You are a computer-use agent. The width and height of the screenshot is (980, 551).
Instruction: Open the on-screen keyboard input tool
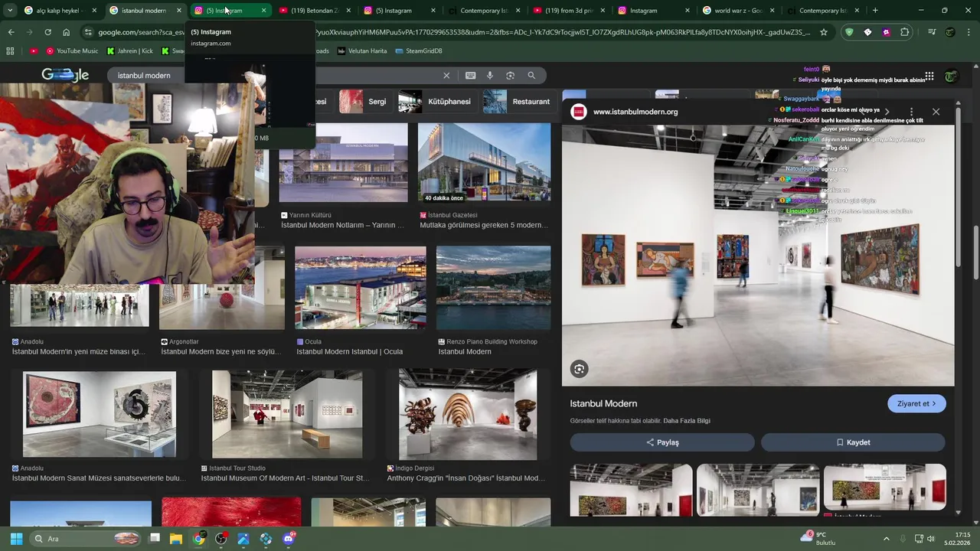(x=470, y=76)
